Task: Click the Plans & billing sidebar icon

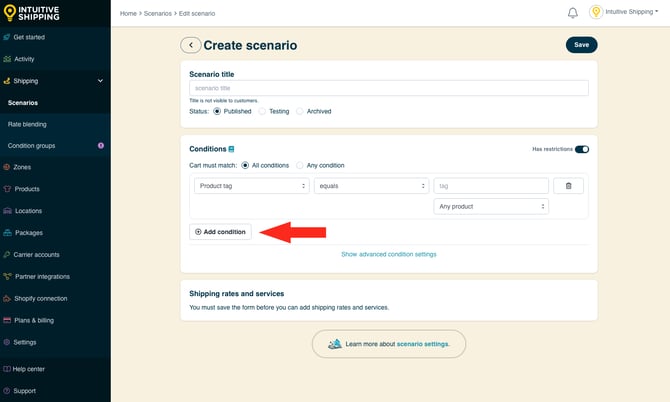Action: (7, 320)
